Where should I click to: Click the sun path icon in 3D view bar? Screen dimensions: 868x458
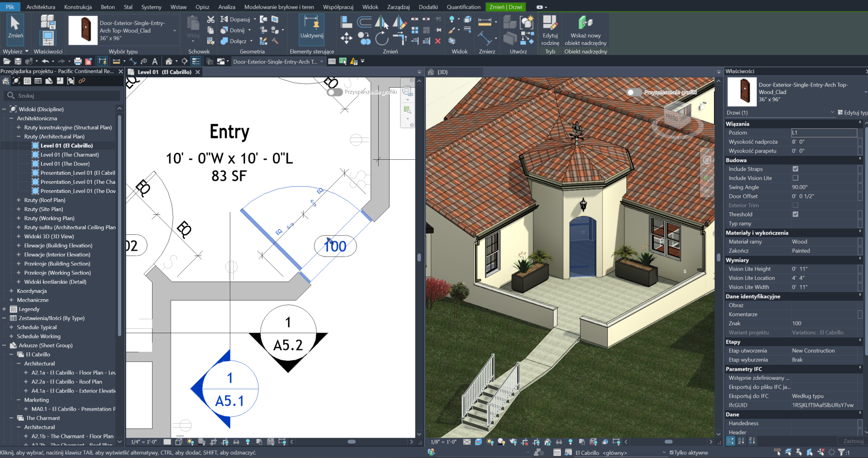pos(490,442)
